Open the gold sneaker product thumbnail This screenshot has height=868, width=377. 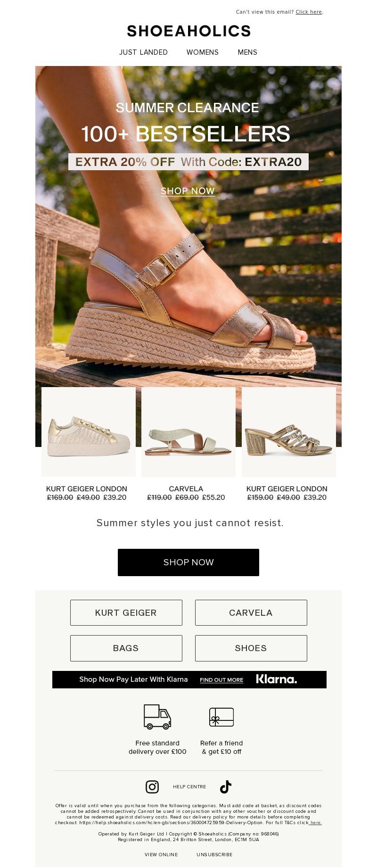pyautogui.click(x=89, y=432)
